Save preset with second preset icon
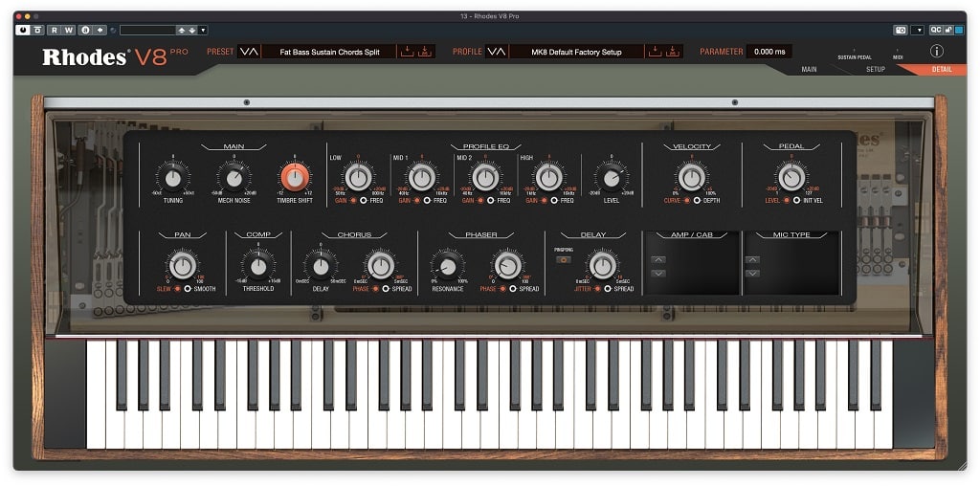This screenshot has height=486, width=980. point(424,52)
